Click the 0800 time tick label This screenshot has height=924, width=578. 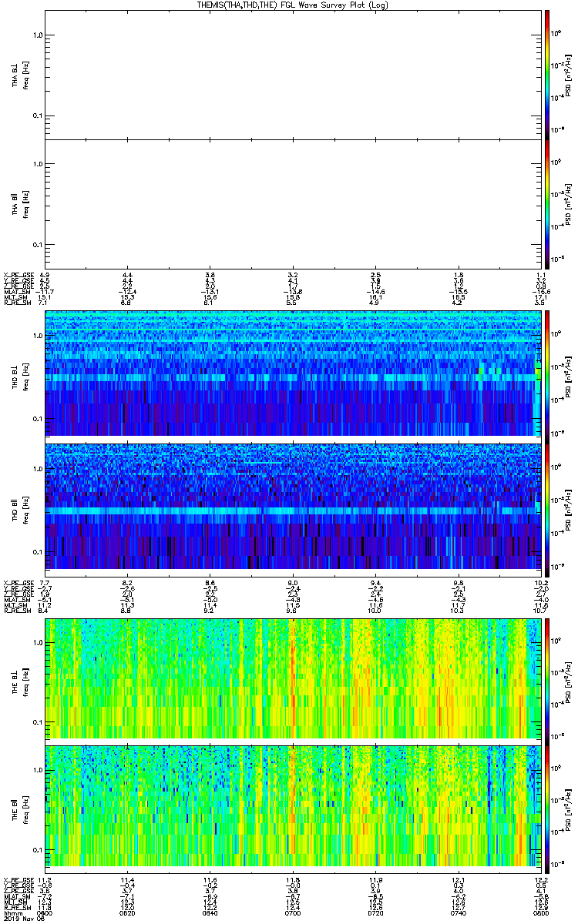[x=539, y=912]
